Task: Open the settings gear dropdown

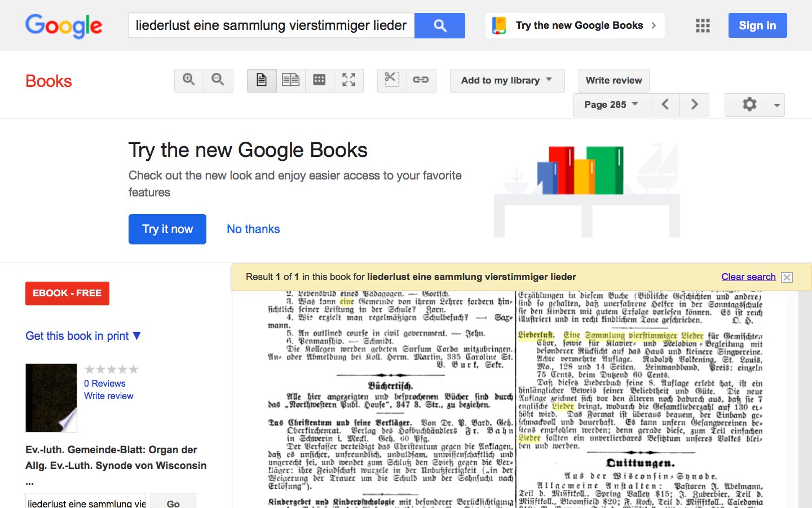Action: pyautogui.click(x=754, y=104)
